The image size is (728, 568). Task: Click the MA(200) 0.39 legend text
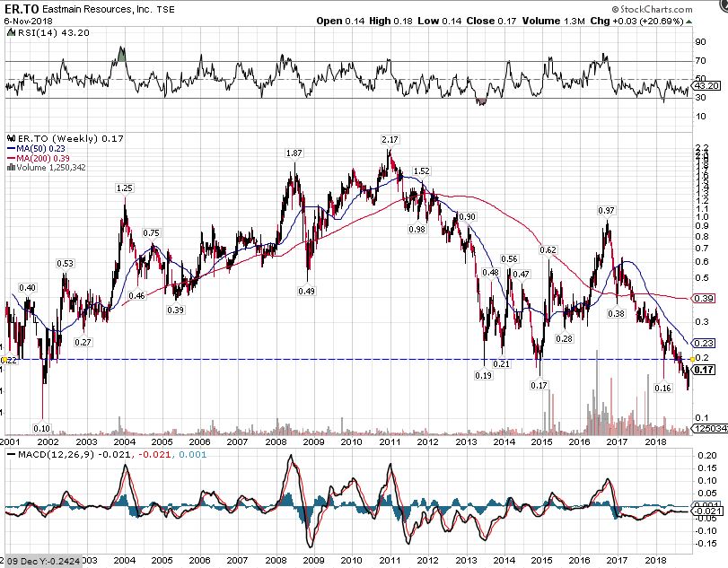click(x=43, y=158)
